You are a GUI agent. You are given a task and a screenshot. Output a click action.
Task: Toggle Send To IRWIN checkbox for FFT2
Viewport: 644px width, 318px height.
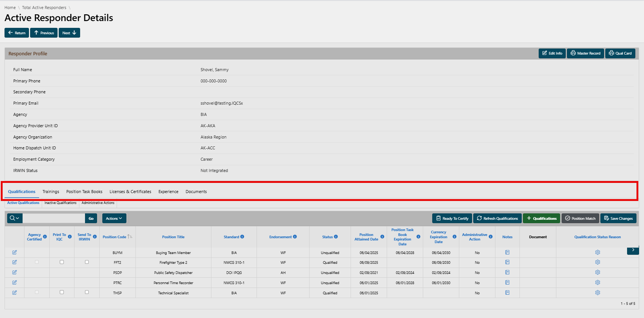[87, 262]
